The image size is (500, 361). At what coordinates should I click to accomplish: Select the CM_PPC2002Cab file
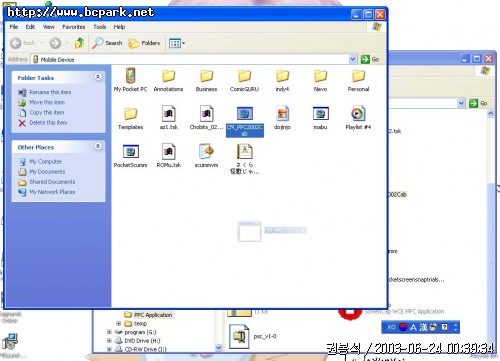245,121
